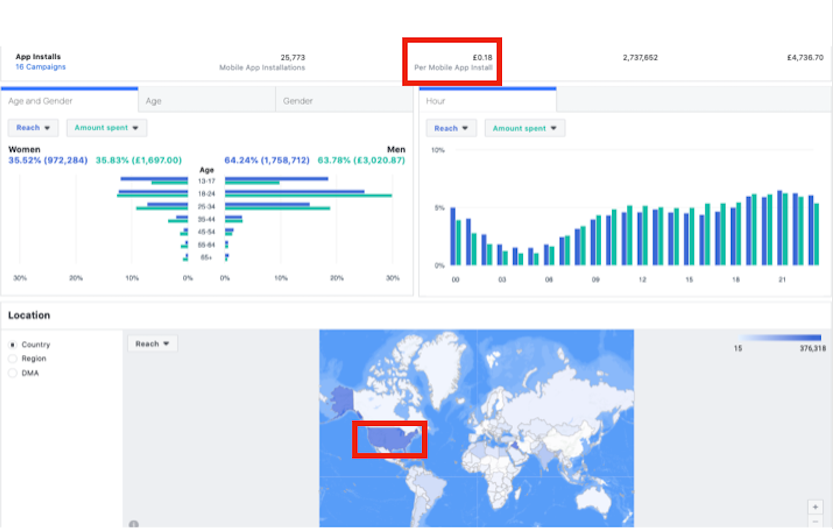Switch to the Gender tab
833x529 pixels.
coord(344,101)
